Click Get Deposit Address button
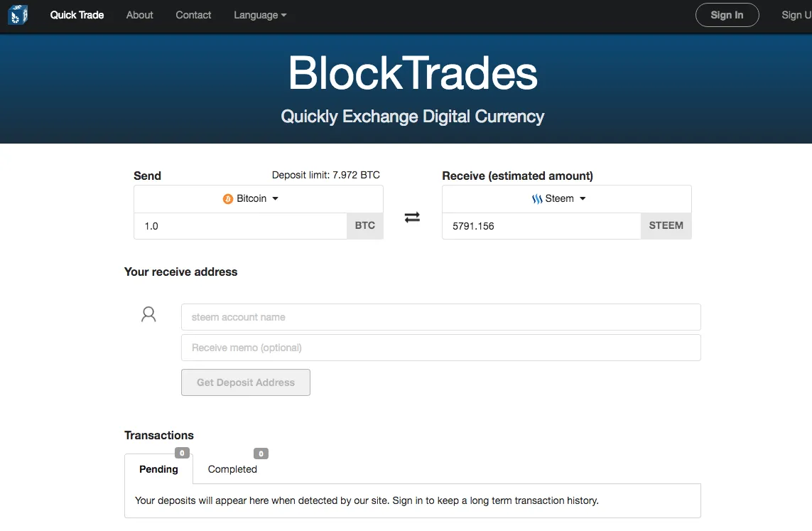Viewport: 812px width, 531px height. [x=246, y=382]
